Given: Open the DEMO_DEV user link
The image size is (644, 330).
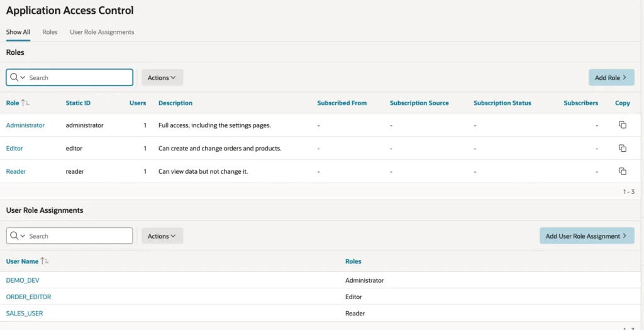Looking at the screenshot, I should tap(23, 280).
